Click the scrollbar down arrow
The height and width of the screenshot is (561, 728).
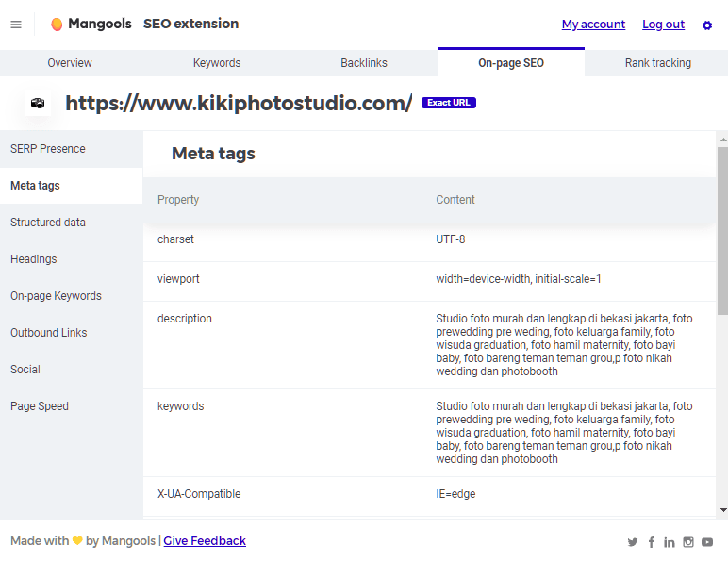722,510
